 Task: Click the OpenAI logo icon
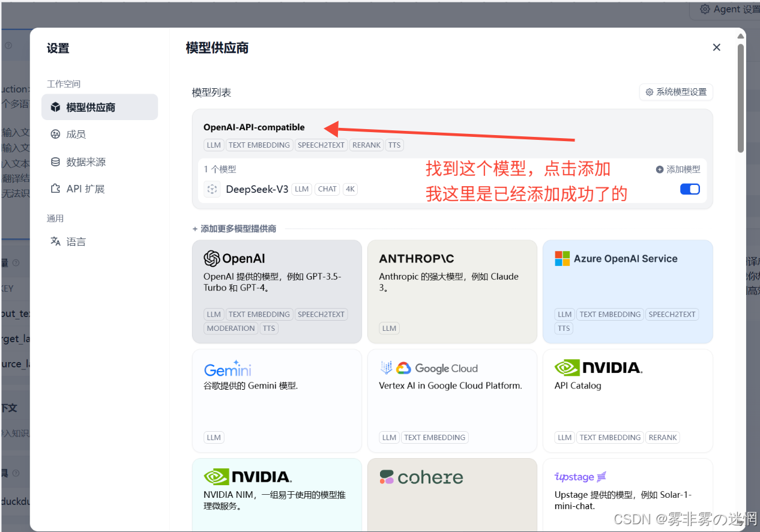click(x=212, y=259)
